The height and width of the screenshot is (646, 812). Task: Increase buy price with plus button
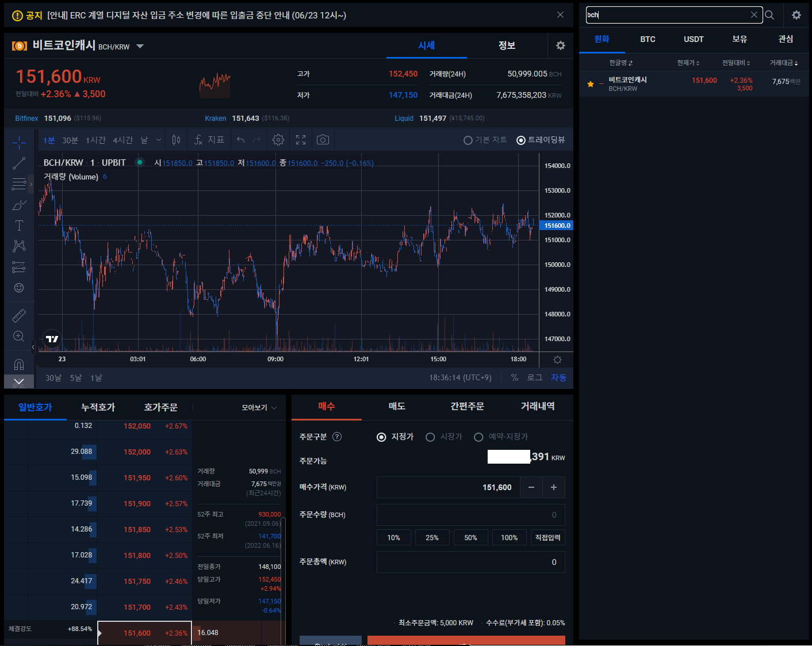click(554, 487)
